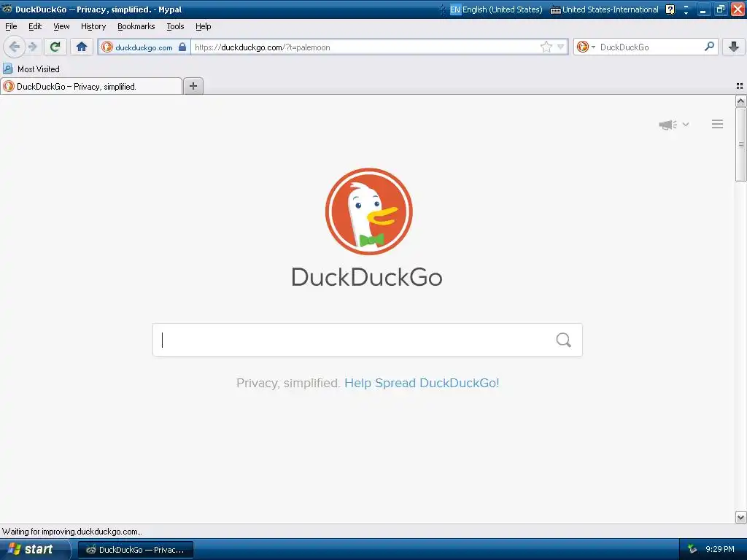The width and height of the screenshot is (747, 560).
Task: Open the Home page button
Action: [82, 47]
